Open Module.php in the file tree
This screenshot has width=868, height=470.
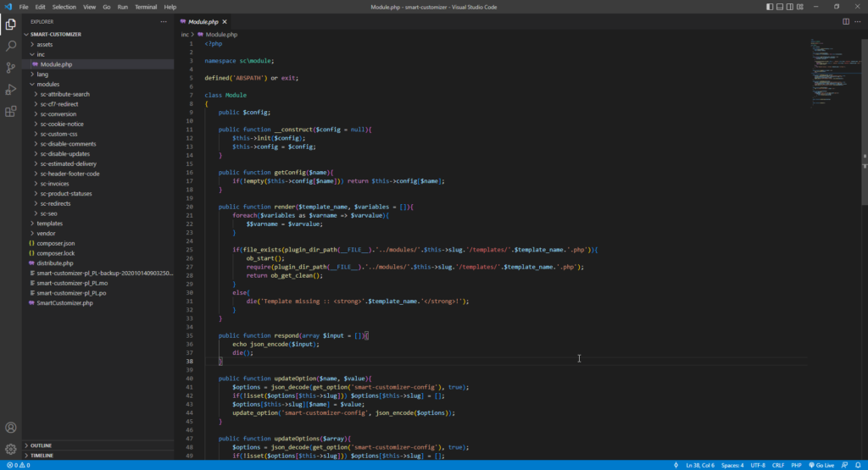(98, 64)
